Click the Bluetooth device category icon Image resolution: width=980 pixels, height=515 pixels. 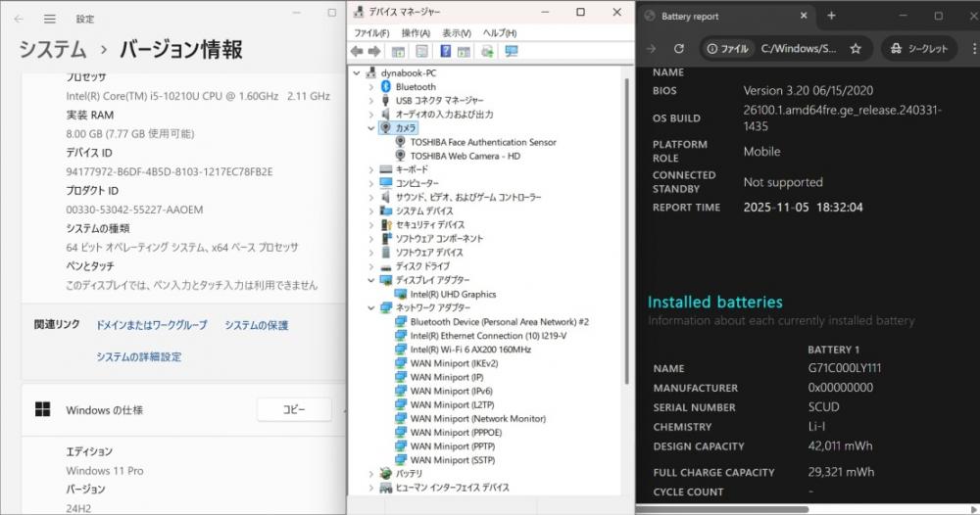(x=385, y=87)
